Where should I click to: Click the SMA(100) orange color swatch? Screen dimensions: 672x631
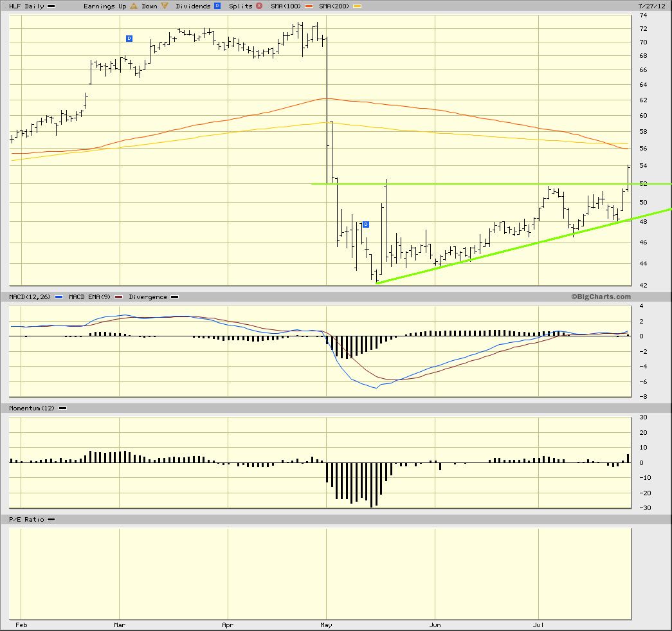tap(309, 6)
